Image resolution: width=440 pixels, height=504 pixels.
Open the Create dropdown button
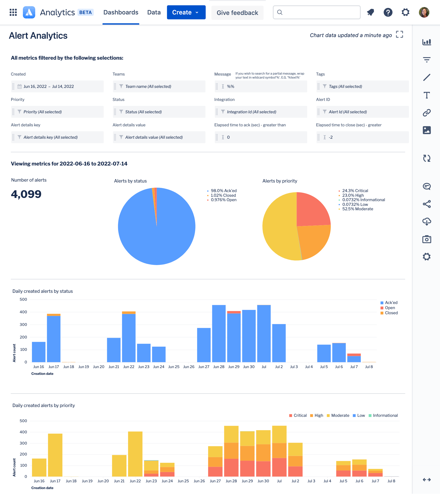(186, 12)
